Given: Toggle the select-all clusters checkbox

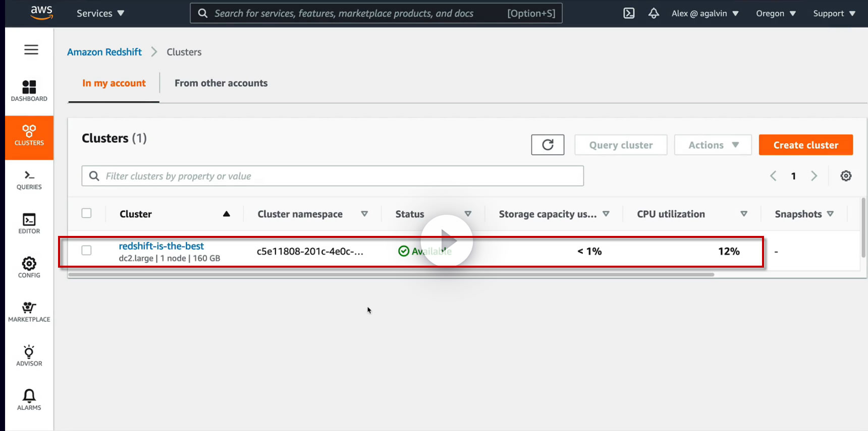Looking at the screenshot, I should click(87, 213).
